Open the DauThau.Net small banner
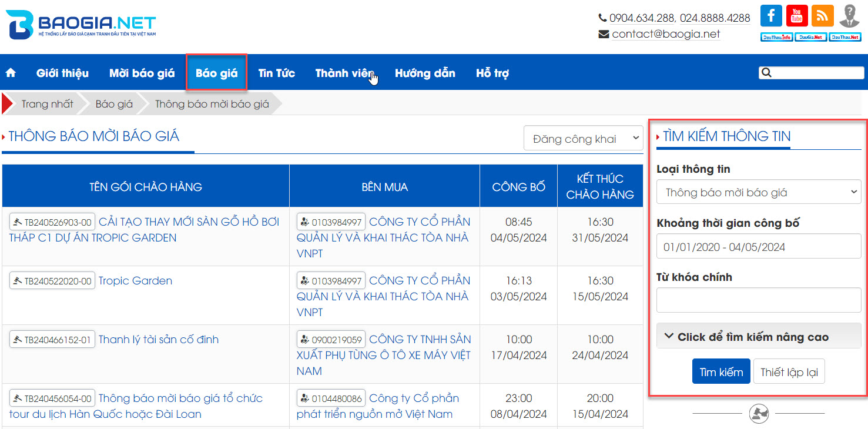The width and height of the screenshot is (868, 429). (x=844, y=37)
